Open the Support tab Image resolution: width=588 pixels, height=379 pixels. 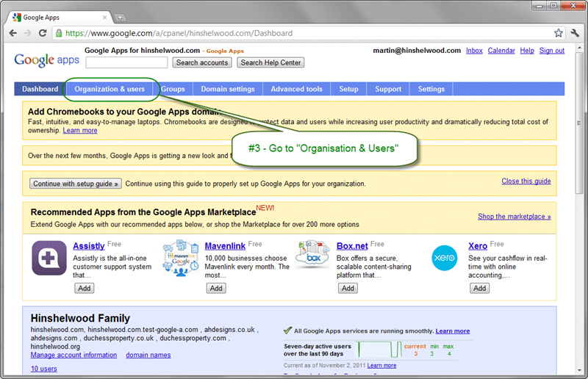(x=388, y=89)
